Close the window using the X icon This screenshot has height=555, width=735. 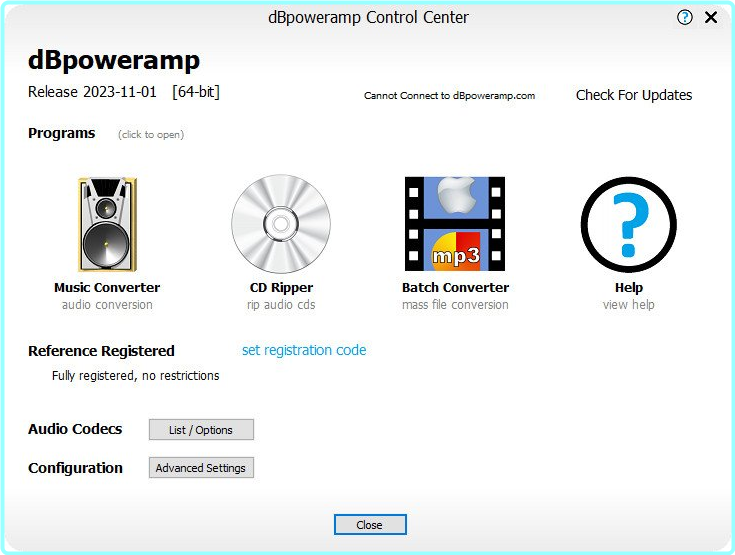pyautogui.click(x=711, y=17)
